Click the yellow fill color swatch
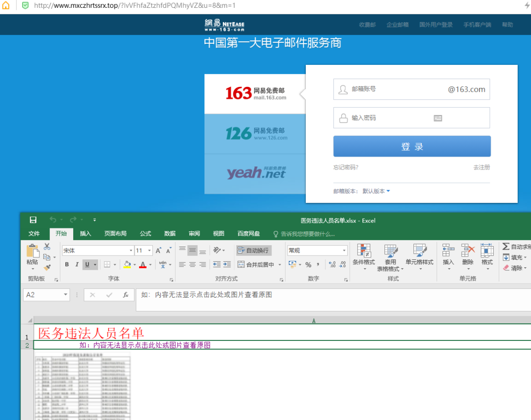Image resolution: width=531 pixels, height=420 pixels. (127, 265)
